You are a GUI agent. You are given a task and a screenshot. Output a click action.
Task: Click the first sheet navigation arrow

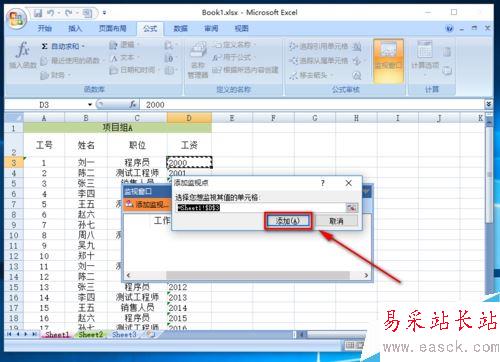pyautogui.click(x=9, y=334)
